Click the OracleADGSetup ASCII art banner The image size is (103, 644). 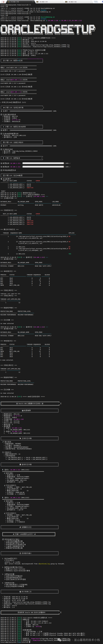(x=48, y=29)
